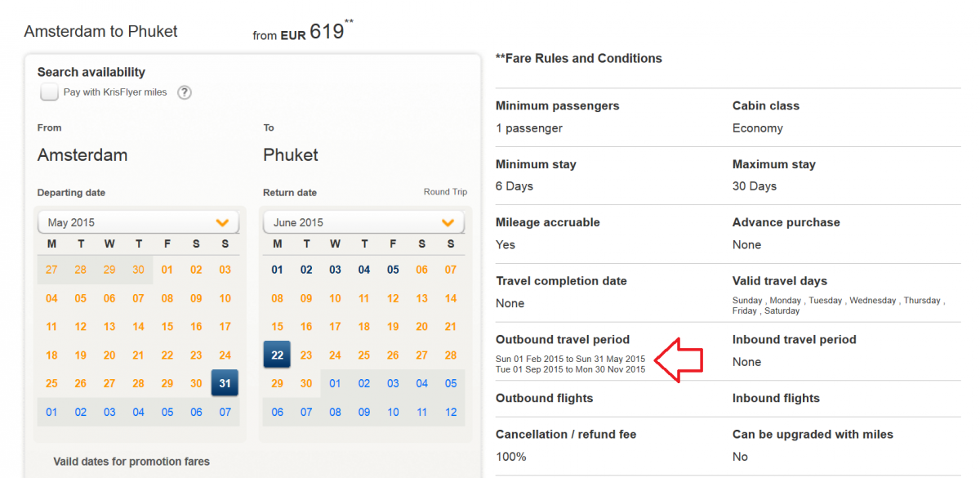Click the Phuket destination field

pyautogui.click(x=291, y=155)
